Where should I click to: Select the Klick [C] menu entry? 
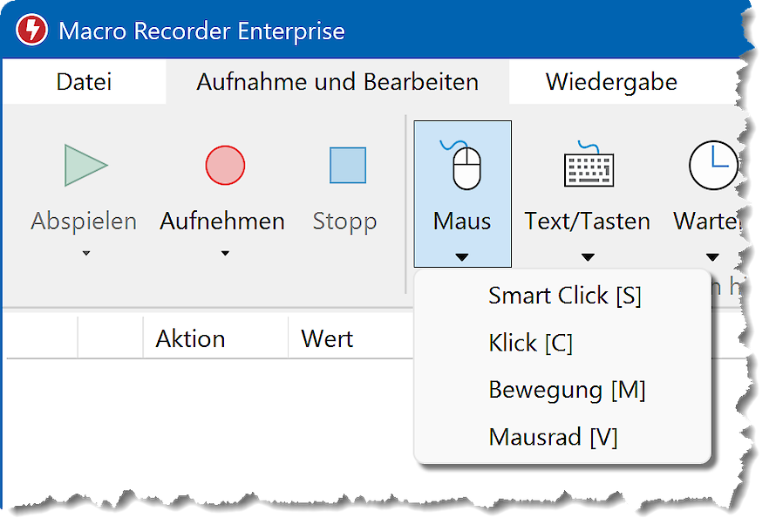(x=530, y=343)
